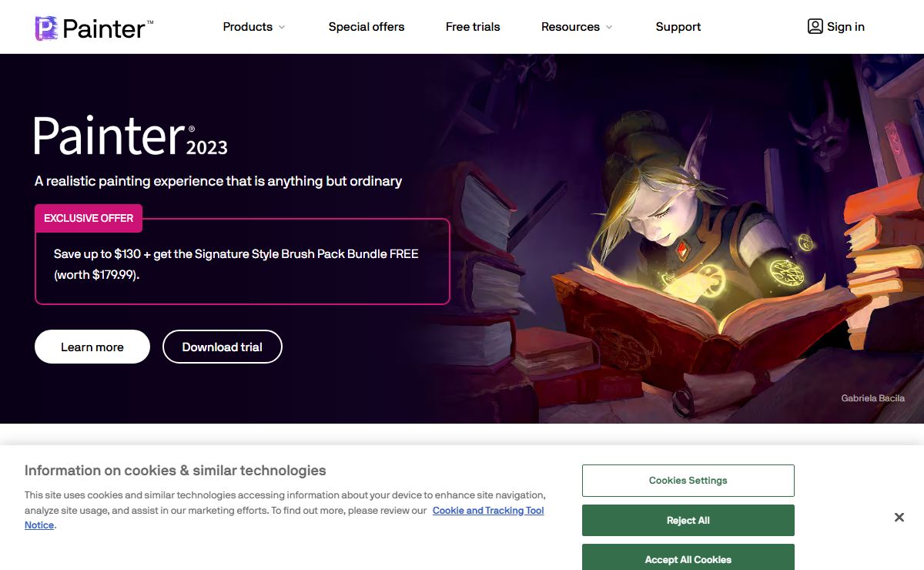Click the Information on cookies heading
The height and width of the screenshot is (570, 924).
coord(176,471)
